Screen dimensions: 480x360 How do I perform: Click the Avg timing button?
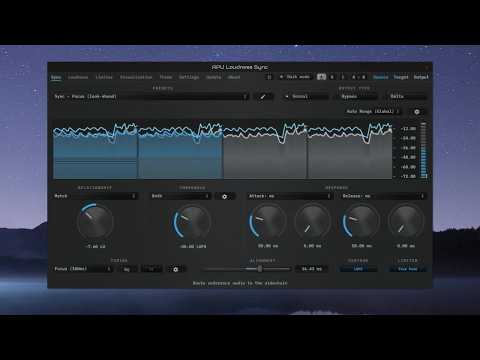click(127, 269)
